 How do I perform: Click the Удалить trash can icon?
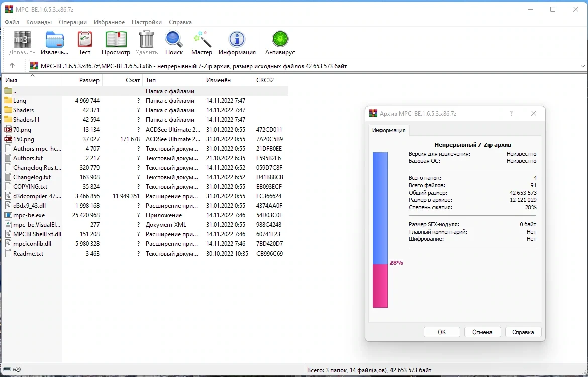pyautogui.click(x=147, y=39)
